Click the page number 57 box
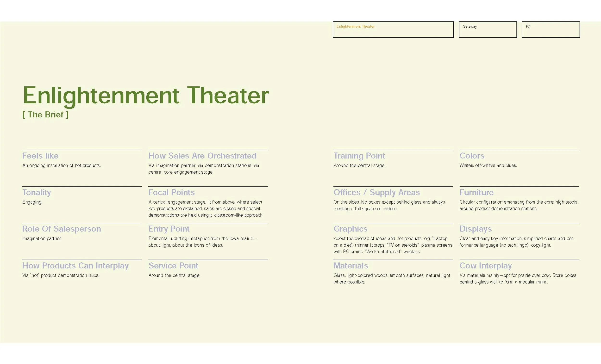 [551, 30]
